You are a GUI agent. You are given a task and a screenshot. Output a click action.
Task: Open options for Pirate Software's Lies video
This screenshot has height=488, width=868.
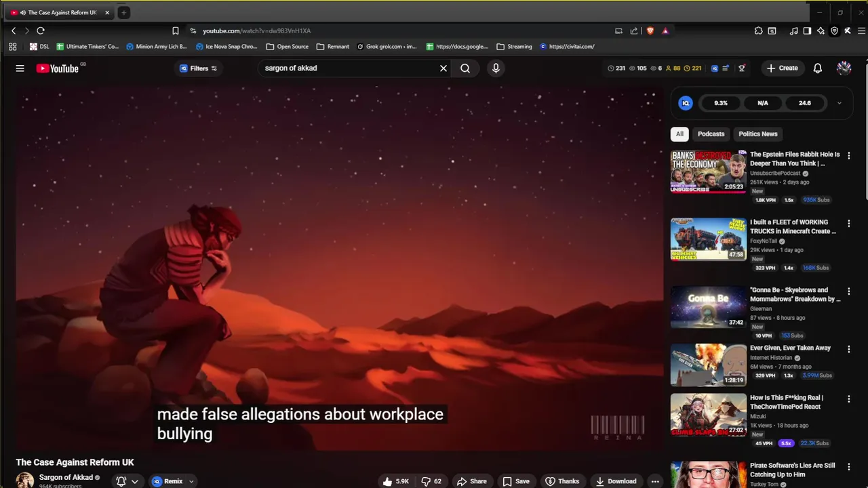tap(848, 466)
